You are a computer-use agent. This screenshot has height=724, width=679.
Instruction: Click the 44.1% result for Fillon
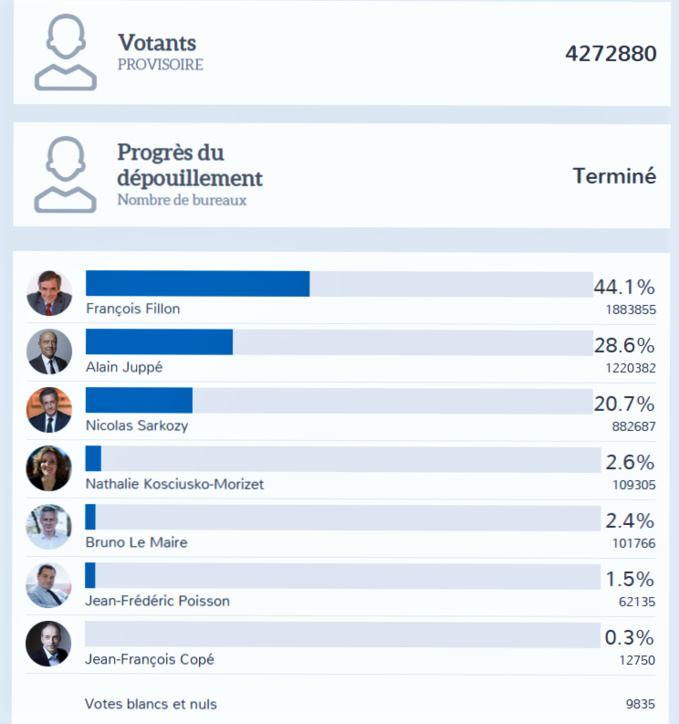tap(624, 288)
